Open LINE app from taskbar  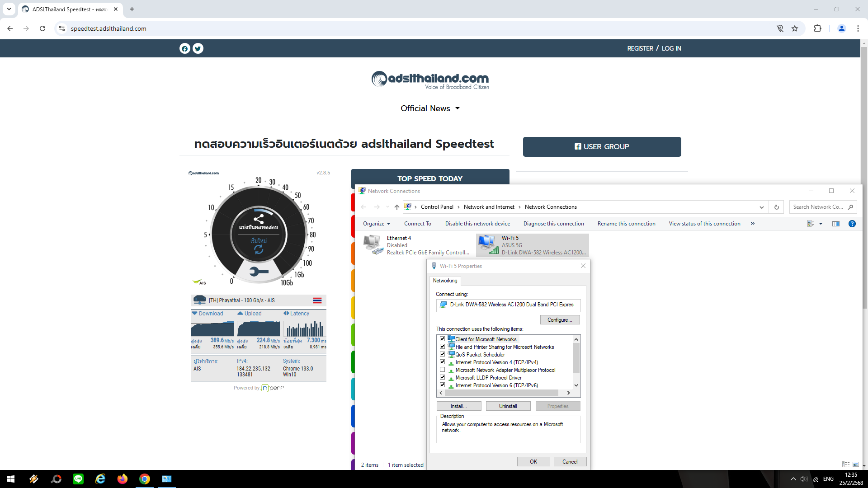[x=78, y=479]
